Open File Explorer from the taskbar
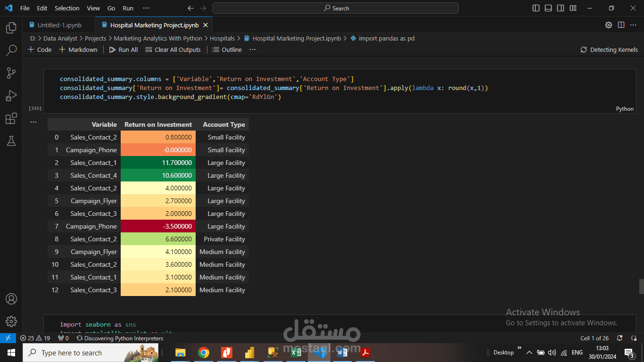The width and height of the screenshot is (644, 362). pyautogui.click(x=181, y=353)
